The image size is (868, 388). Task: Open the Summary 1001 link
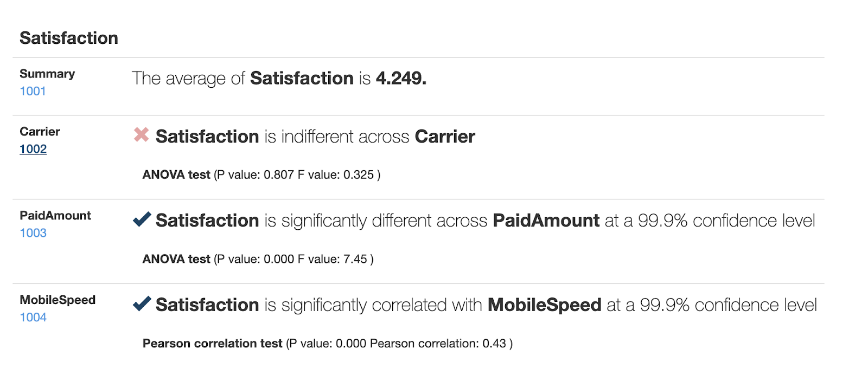[x=33, y=91]
